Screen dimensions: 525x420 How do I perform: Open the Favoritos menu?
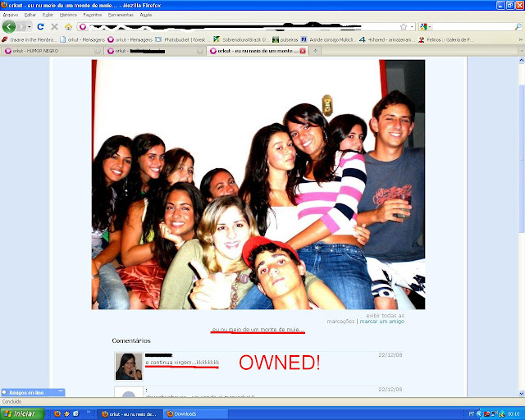click(93, 15)
